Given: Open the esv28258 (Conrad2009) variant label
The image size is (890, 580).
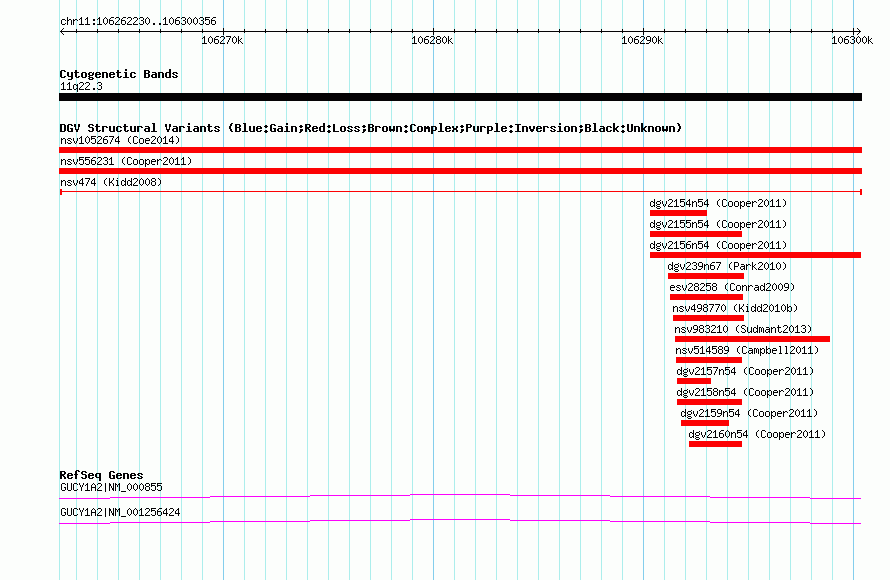Looking at the screenshot, I should point(732,287).
